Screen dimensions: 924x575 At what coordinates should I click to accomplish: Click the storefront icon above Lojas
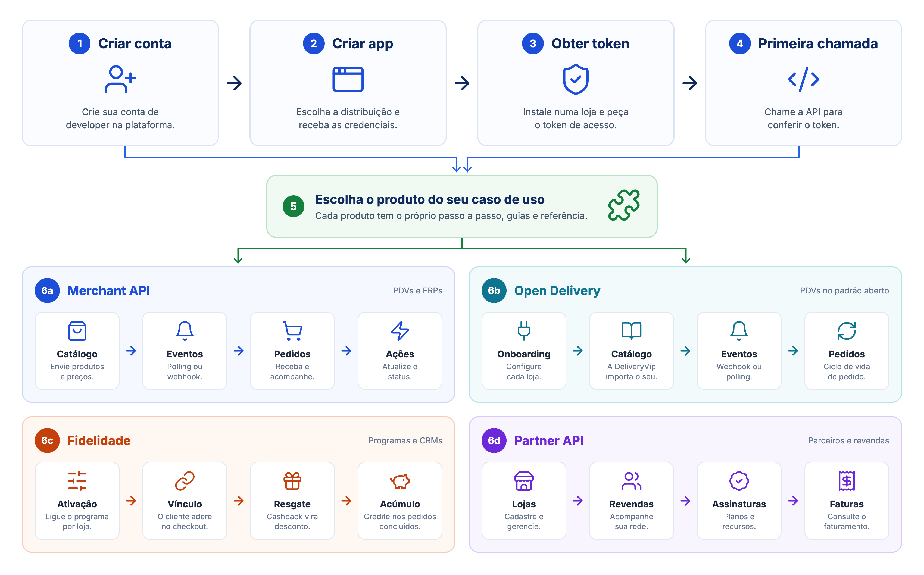(524, 481)
